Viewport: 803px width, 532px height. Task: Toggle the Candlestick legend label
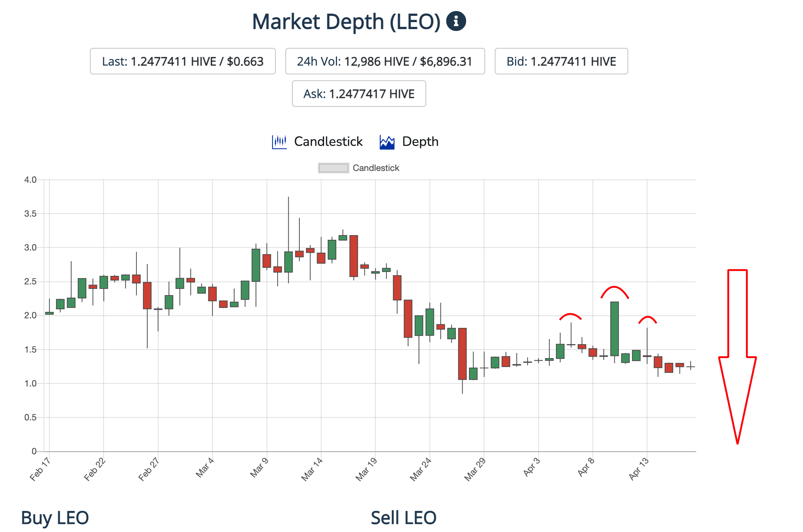coord(376,168)
